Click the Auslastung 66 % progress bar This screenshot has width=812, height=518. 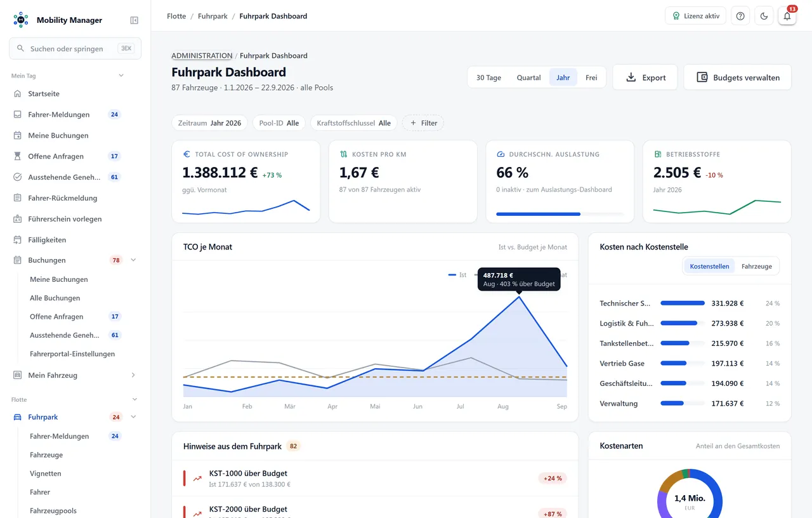560,214
